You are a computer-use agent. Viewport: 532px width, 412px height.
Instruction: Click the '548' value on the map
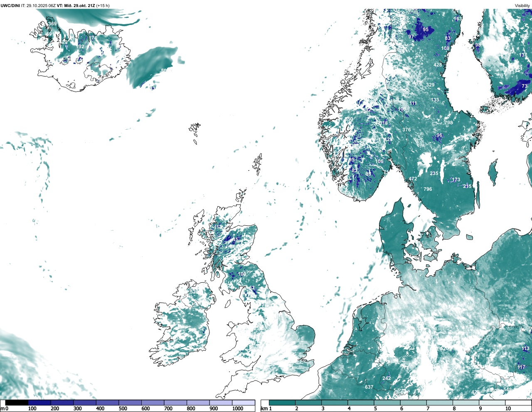click(x=507, y=390)
